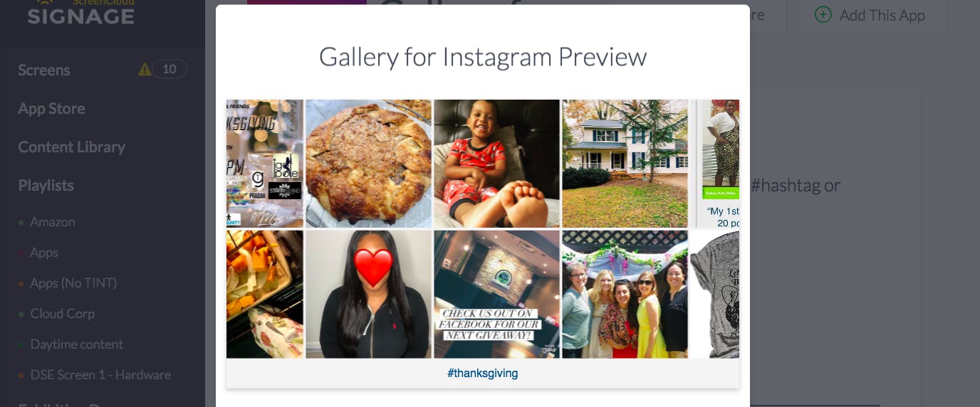Open the Screens menu item

click(44, 70)
